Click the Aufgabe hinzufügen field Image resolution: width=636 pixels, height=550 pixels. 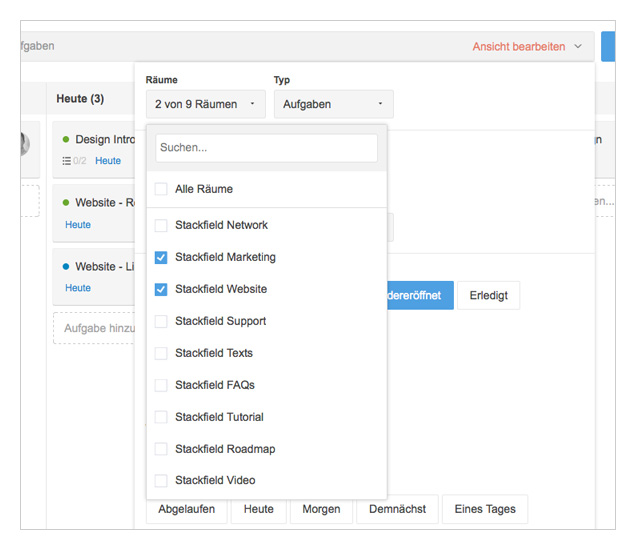coord(94,328)
